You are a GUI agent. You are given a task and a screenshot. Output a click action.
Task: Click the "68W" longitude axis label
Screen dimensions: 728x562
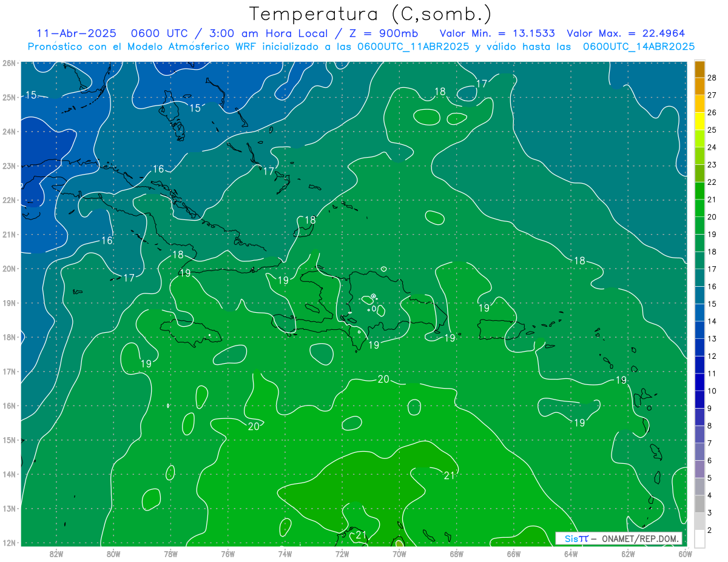click(457, 554)
